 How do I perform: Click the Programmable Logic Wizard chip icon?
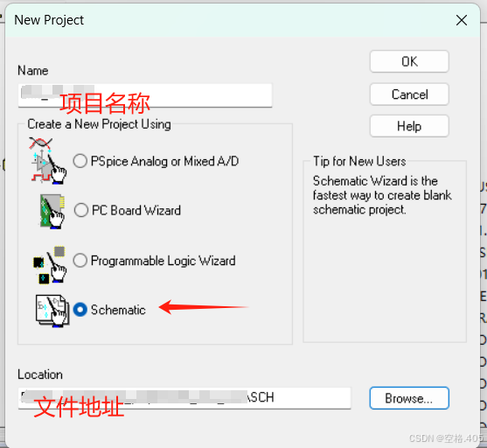(50, 264)
